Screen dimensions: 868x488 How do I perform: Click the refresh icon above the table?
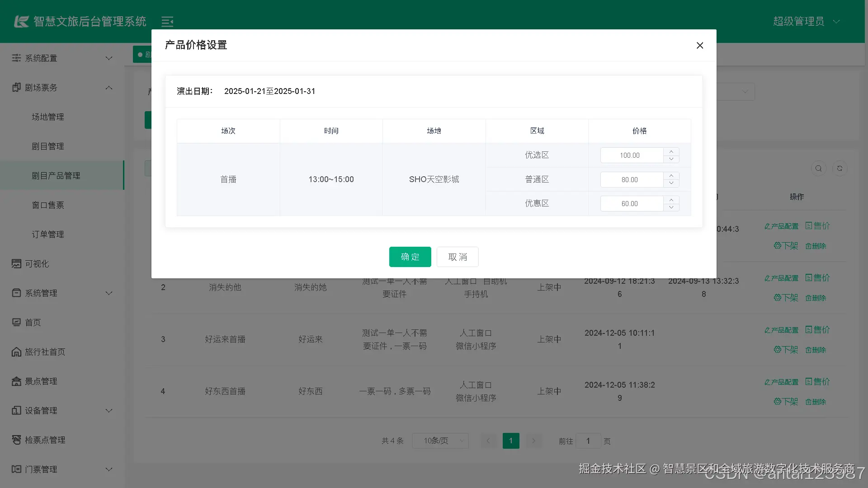click(840, 169)
